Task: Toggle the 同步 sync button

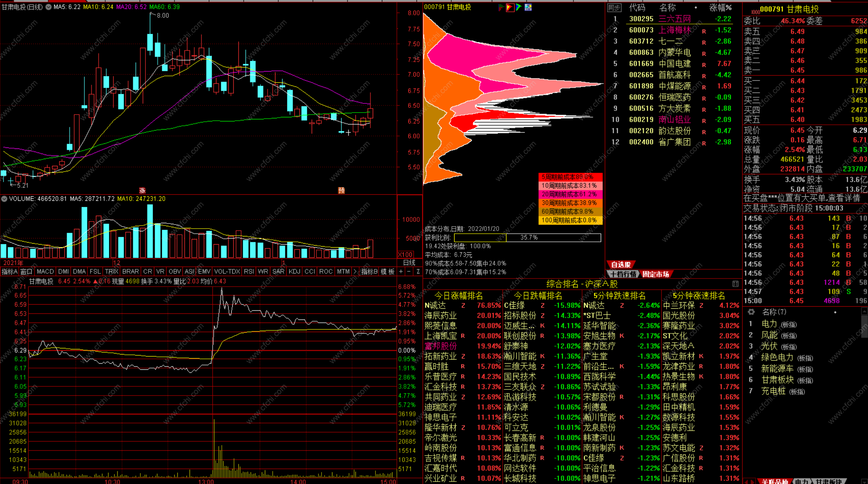Action: pos(614,7)
